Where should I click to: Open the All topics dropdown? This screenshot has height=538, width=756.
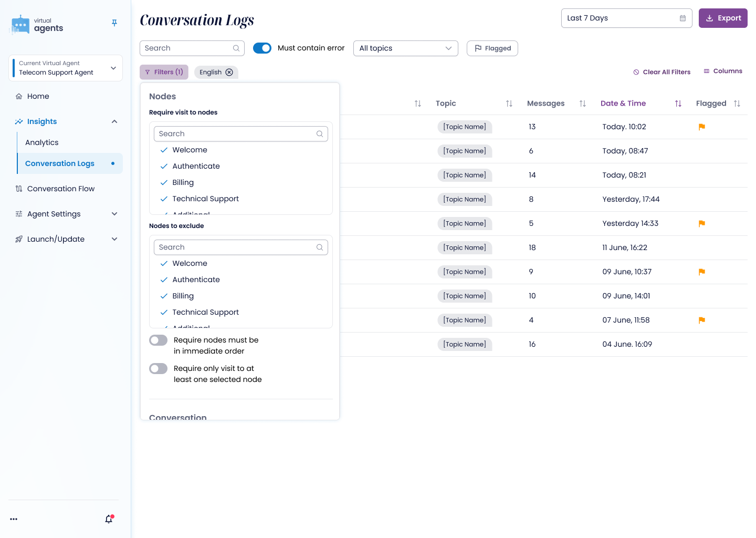406,48
